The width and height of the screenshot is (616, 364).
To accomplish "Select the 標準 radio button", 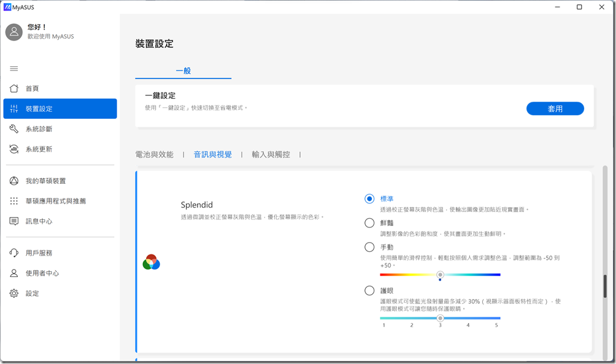I will tap(369, 199).
